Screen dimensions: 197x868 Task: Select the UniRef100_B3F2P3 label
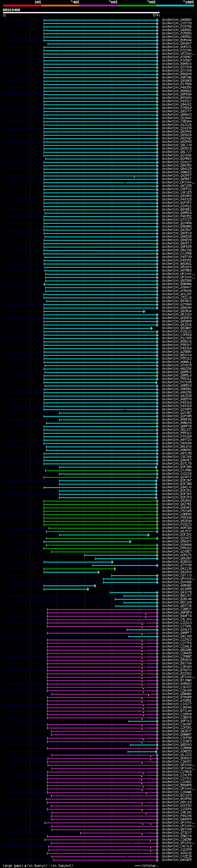[x=176, y=497]
